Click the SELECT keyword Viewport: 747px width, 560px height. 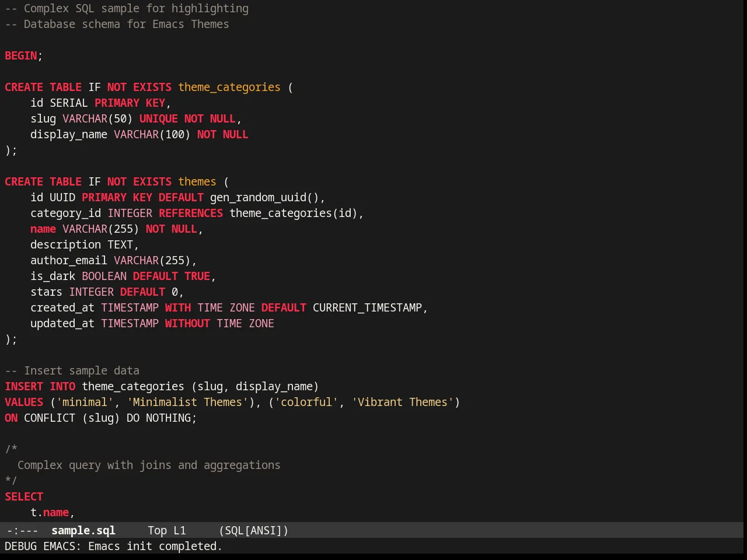click(x=24, y=496)
